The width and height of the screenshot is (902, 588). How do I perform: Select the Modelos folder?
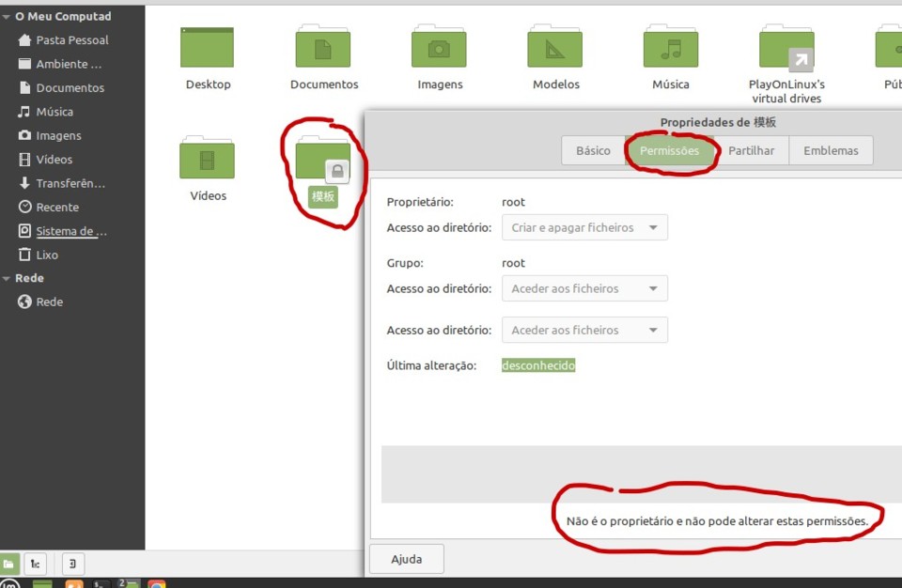pos(555,49)
